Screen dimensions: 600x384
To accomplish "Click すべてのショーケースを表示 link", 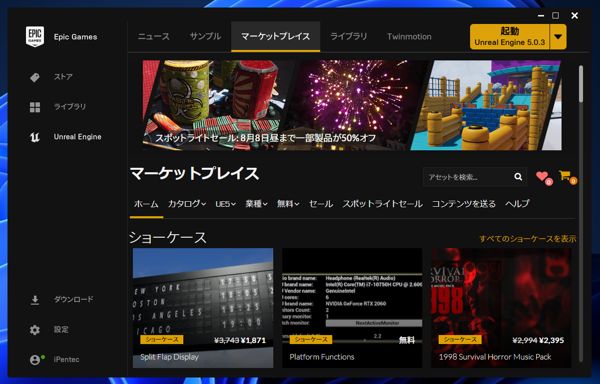I will (x=528, y=239).
